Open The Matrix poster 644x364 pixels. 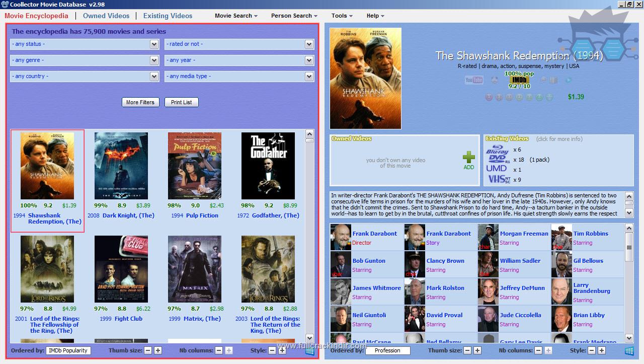click(x=195, y=269)
